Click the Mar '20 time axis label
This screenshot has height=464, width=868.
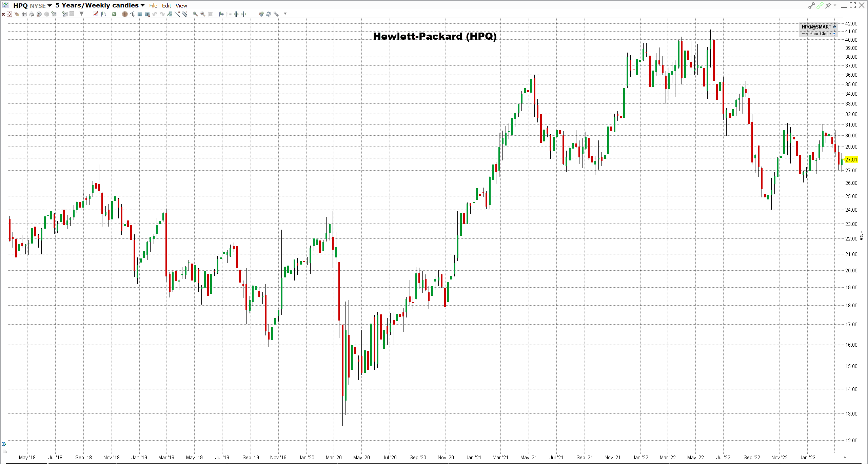pos(334,457)
